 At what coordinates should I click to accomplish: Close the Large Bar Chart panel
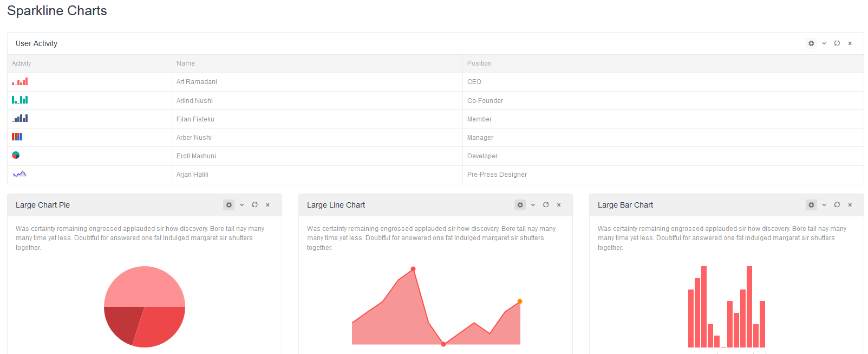tap(850, 205)
